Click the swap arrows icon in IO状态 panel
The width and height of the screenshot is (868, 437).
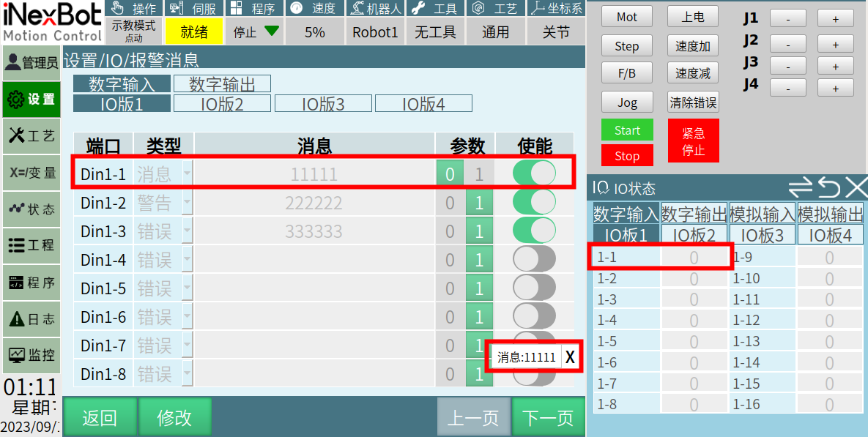(x=801, y=188)
